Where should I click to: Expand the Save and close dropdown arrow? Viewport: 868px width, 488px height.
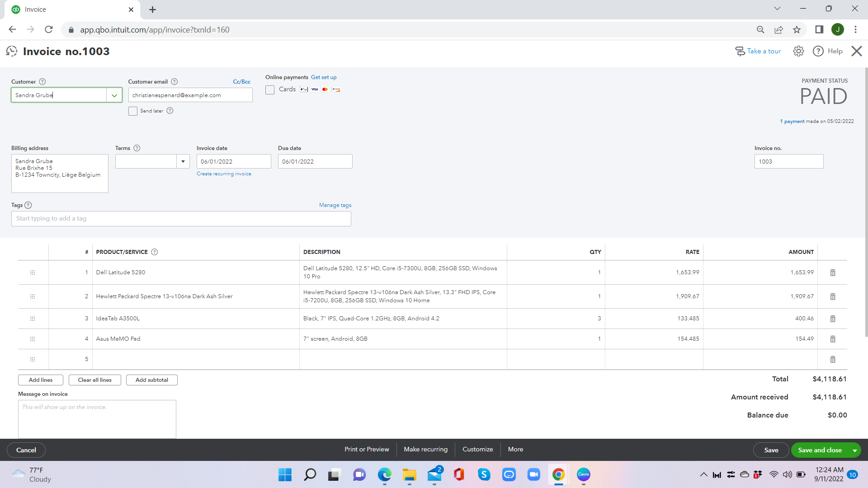pos(854,450)
